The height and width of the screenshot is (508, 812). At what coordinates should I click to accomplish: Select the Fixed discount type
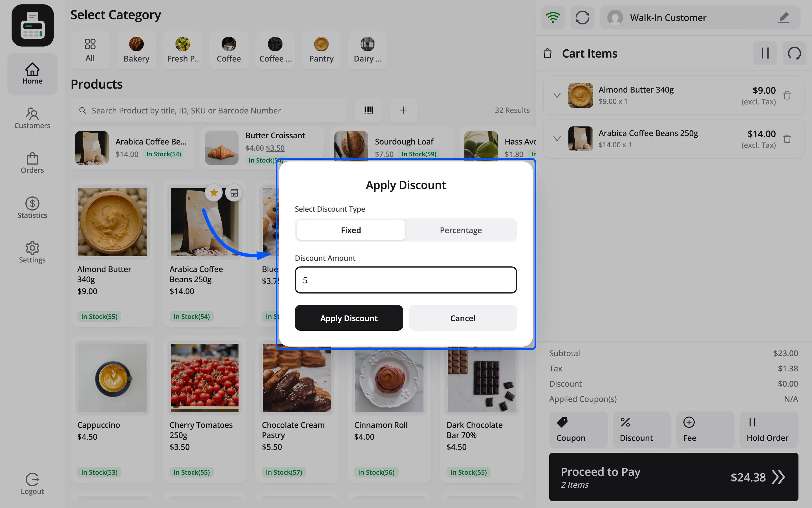tap(351, 230)
